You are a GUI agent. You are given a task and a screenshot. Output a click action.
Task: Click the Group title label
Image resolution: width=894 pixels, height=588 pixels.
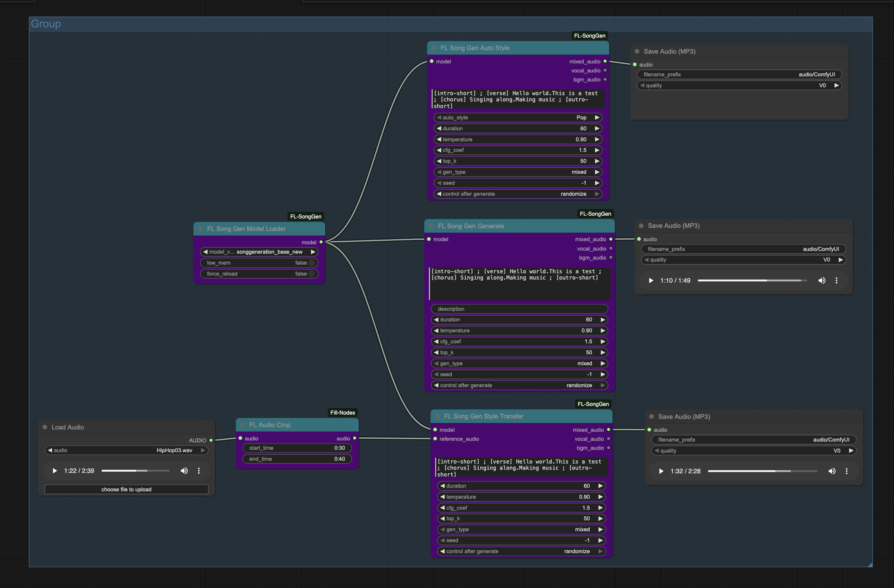[x=46, y=24]
